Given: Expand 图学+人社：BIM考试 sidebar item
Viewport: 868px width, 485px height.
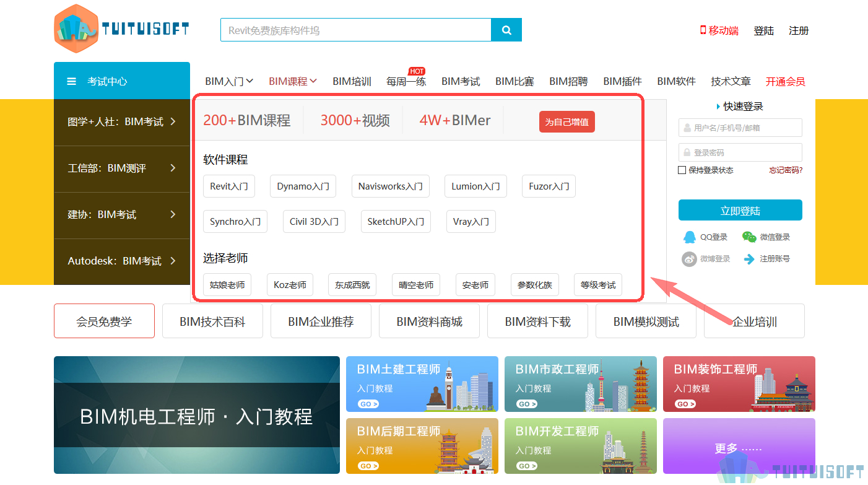Looking at the screenshot, I should click(x=122, y=122).
